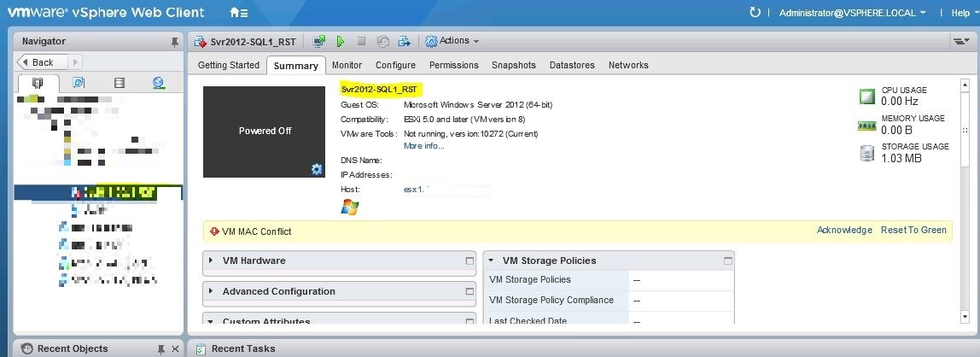Click the CPU usage chip icon
This screenshot has height=357, width=980.
[866, 96]
